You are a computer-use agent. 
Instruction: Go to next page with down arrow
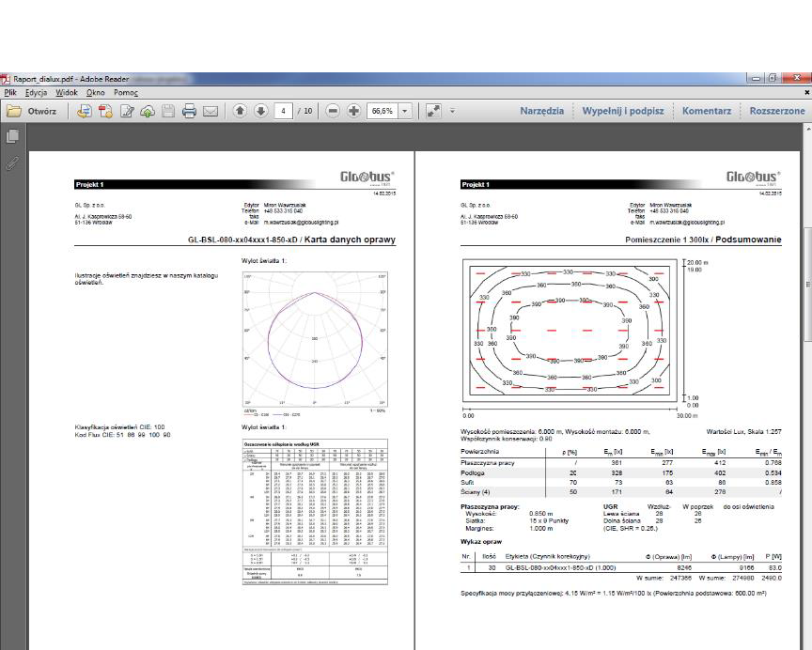261,111
